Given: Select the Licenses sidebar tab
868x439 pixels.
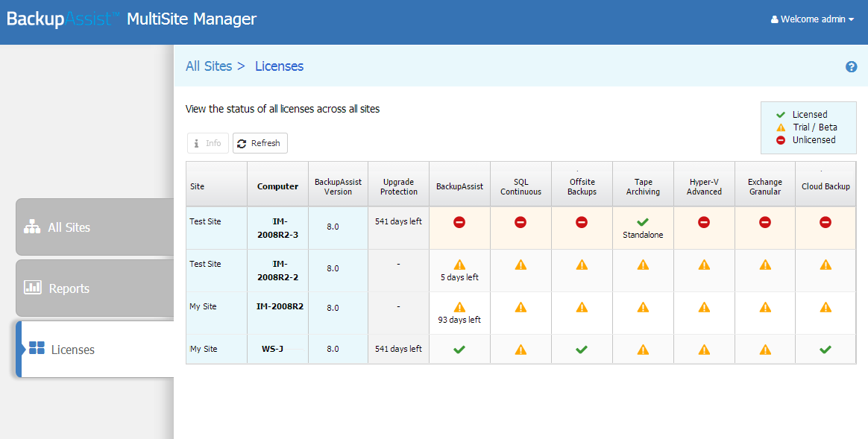Looking at the screenshot, I should [95, 350].
